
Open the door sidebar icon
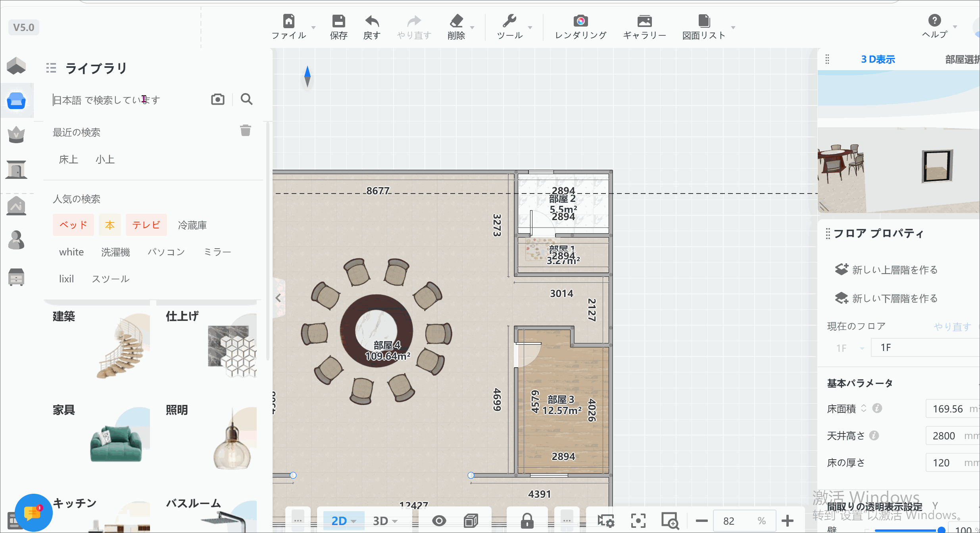click(16, 170)
